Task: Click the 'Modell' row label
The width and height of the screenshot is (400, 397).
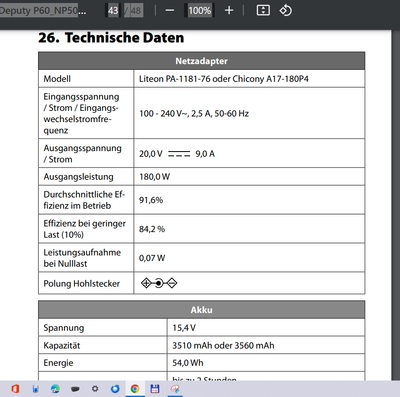Action: pos(57,79)
